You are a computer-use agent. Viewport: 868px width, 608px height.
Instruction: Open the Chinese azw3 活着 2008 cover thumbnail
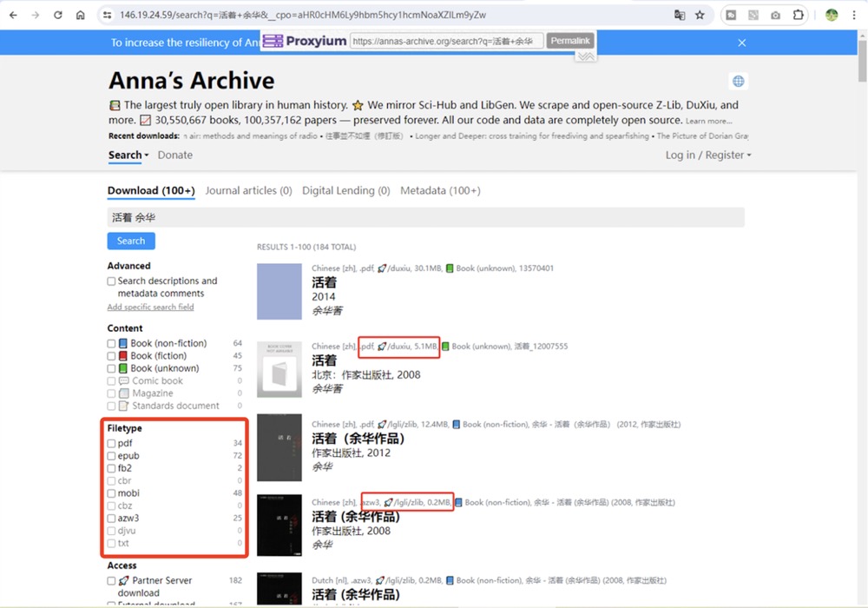(279, 525)
